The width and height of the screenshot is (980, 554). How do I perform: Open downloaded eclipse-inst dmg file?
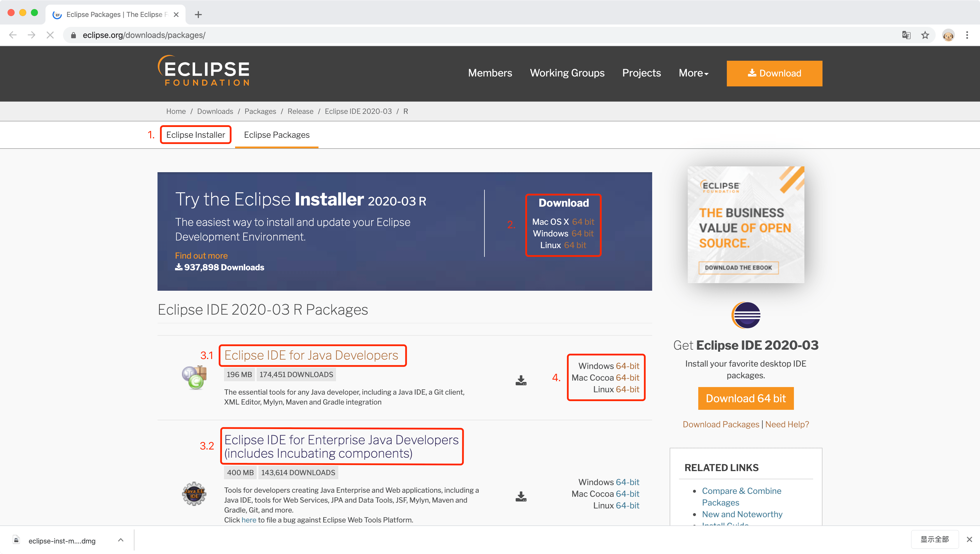[62, 541]
